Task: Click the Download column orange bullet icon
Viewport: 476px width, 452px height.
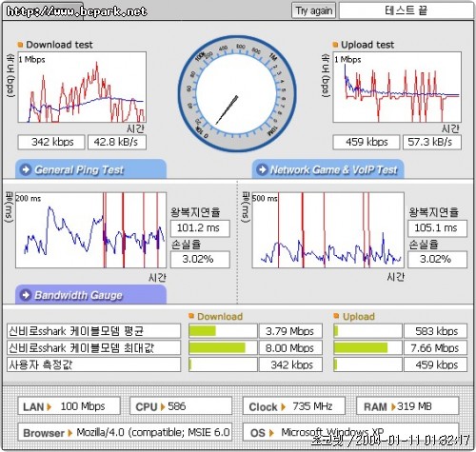Action: point(191,316)
